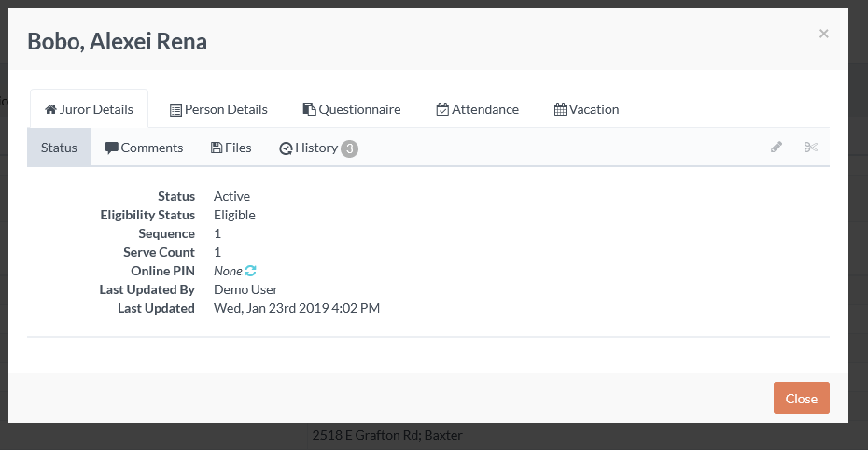Show the Attendance tab
Viewport: 868px width, 450px height.
[x=477, y=109]
